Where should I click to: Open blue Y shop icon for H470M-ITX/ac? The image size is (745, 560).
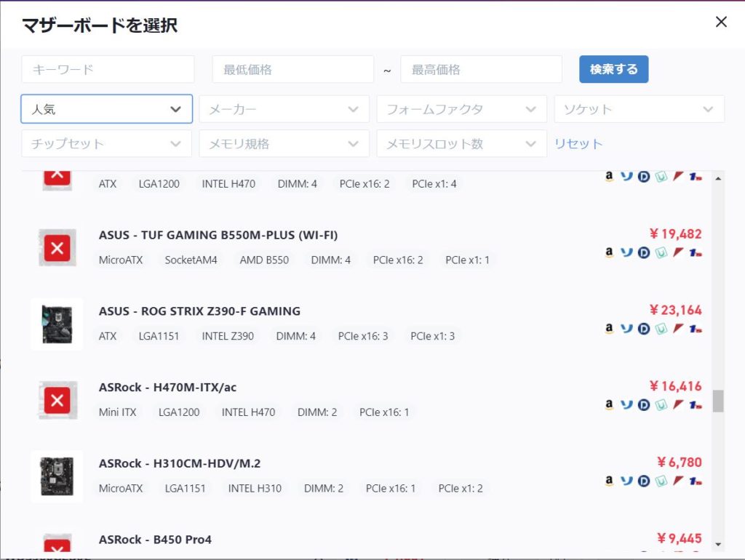(626, 404)
